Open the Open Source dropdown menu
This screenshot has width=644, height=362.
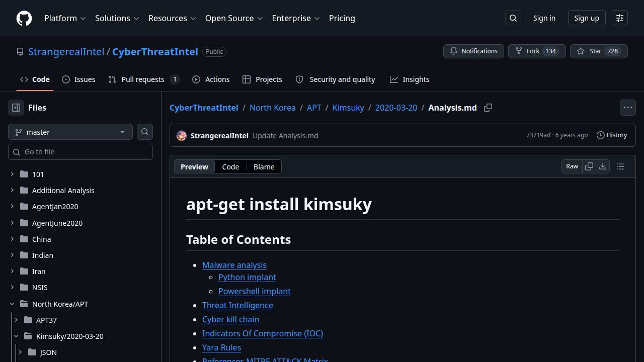point(234,18)
